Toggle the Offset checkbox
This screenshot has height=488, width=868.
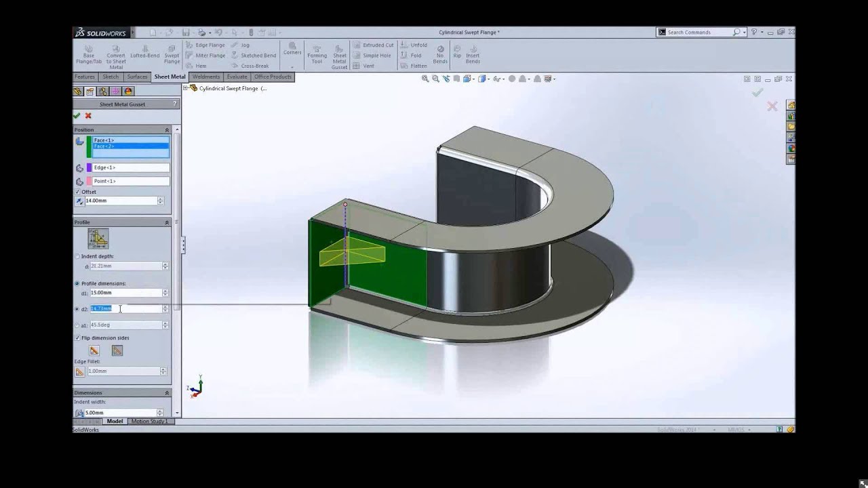tap(77, 192)
